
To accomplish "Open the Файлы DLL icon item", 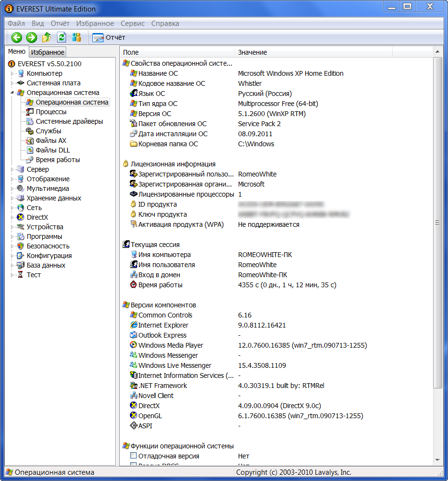I will pyautogui.click(x=30, y=150).
